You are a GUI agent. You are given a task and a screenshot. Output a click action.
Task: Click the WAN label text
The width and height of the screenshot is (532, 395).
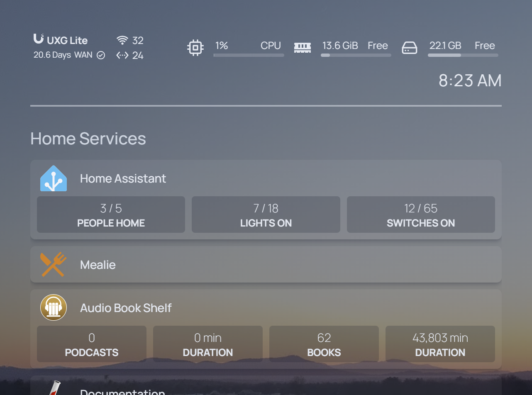[x=83, y=55]
